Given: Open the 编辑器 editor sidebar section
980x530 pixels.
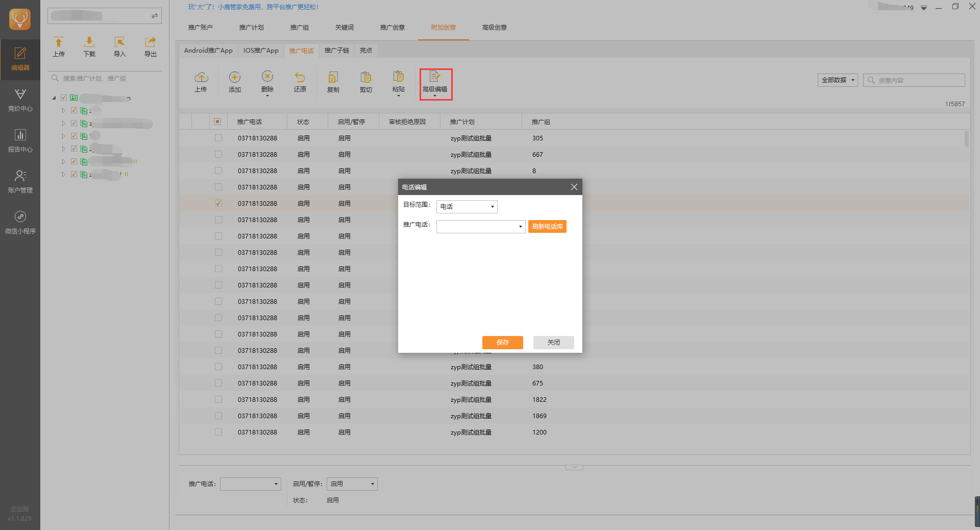Looking at the screenshot, I should point(20,59).
